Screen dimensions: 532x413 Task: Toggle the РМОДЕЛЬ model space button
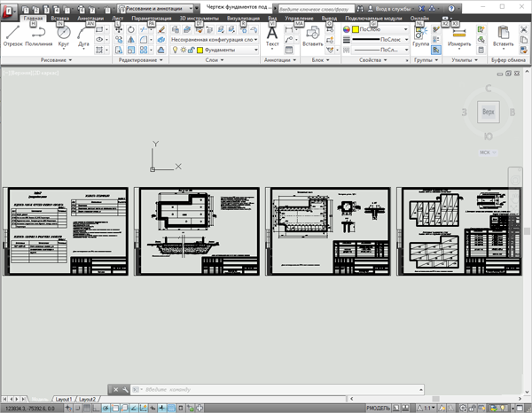click(379, 409)
